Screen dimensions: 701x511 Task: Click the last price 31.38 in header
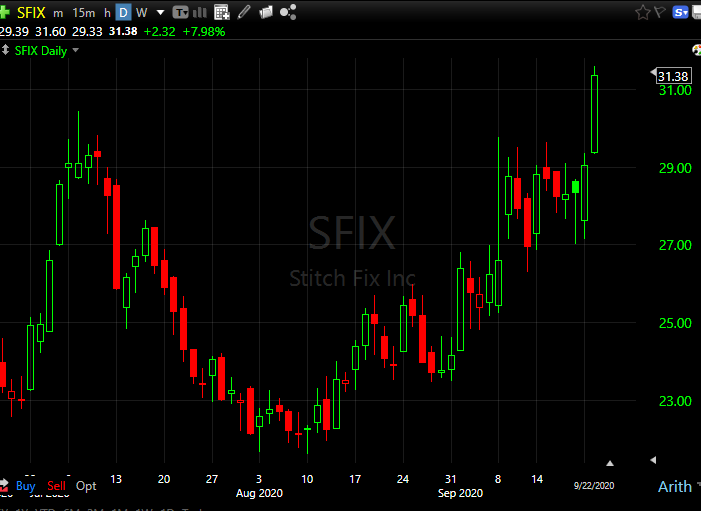(123, 31)
